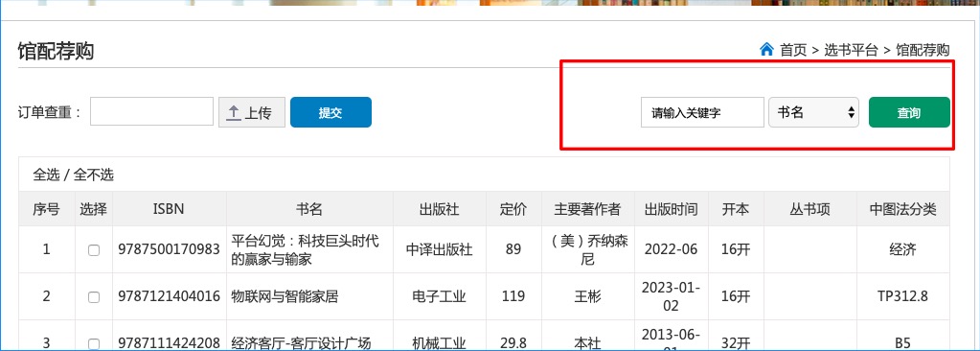Click the 馆配荐购 breadcrumb item
Image resolution: width=980 pixels, height=351 pixels.
923,50
